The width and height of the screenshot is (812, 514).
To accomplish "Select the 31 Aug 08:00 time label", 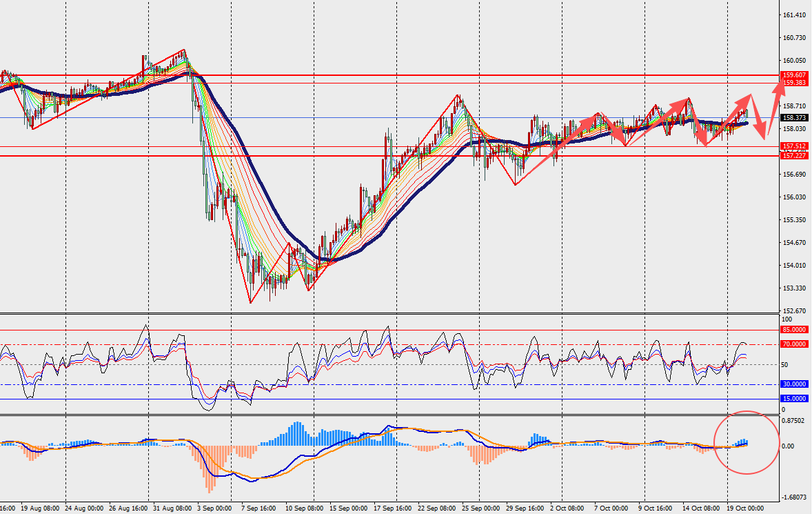I will [x=172, y=508].
